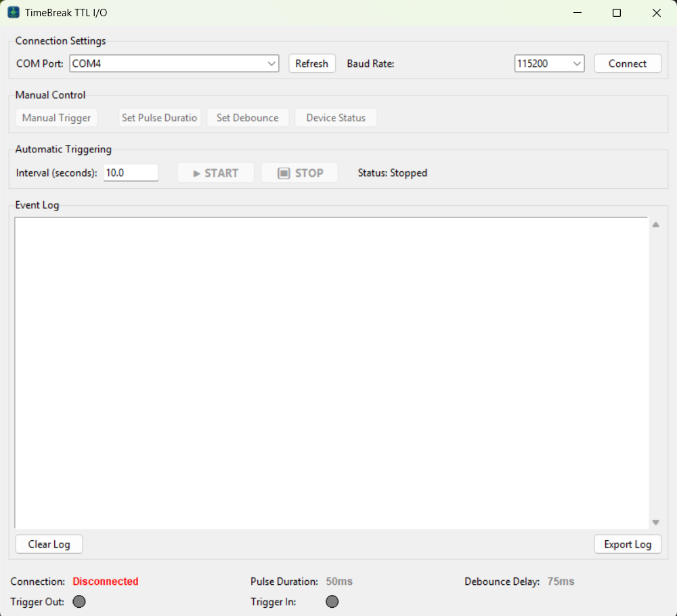Click the Trigger Out indicator light
The height and width of the screenshot is (616, 677).
pyautogui.click(x=79, y=601)
